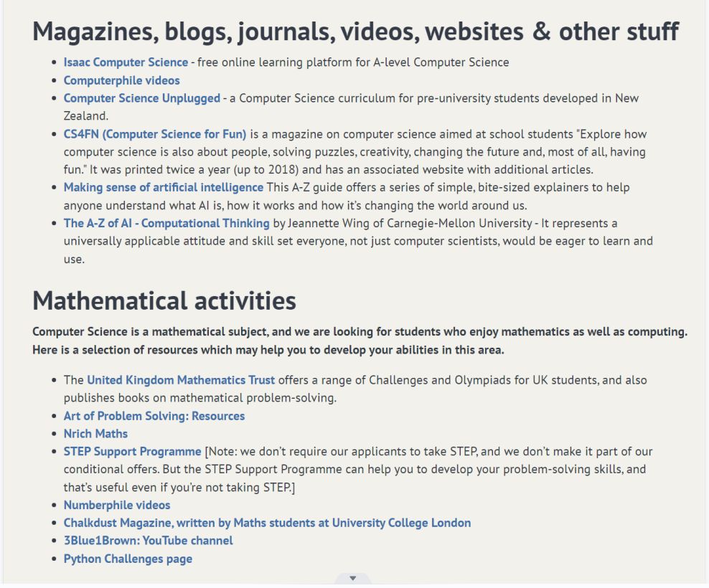Visit the United Kingdom Mathematics Trust link
The width and height of the screenshot is (709, 588).
click(181, 380)
